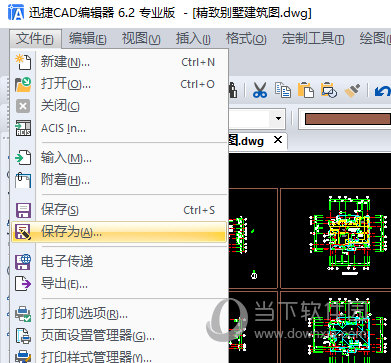Choose 打印样式管理器(Y)... menu entry

[119, 356]
